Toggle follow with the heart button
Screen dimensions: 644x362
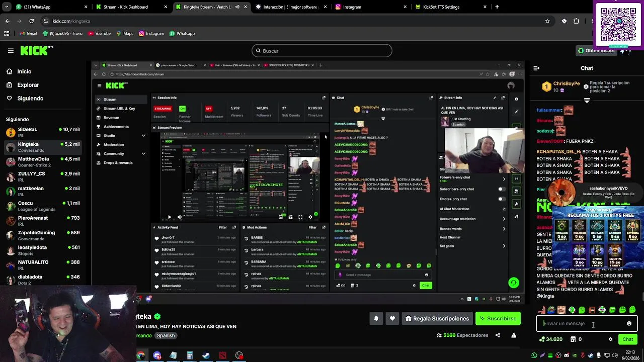click(392, 319)
